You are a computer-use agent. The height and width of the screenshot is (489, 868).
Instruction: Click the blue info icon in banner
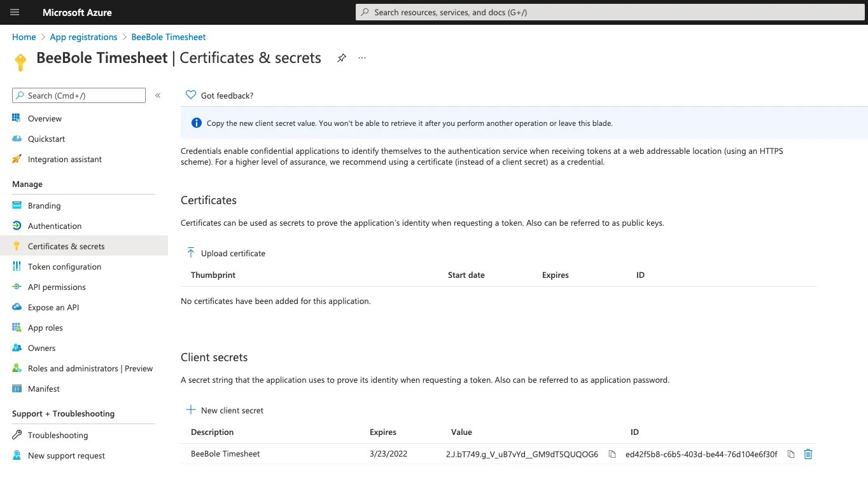coord(197,123)
